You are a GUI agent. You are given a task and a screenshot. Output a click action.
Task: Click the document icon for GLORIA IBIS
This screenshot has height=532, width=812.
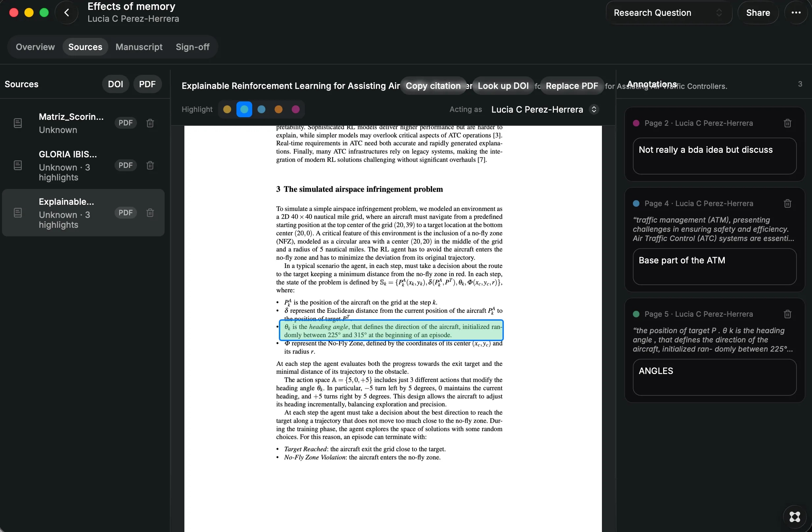pyautogui.click(x=18, y=165)
